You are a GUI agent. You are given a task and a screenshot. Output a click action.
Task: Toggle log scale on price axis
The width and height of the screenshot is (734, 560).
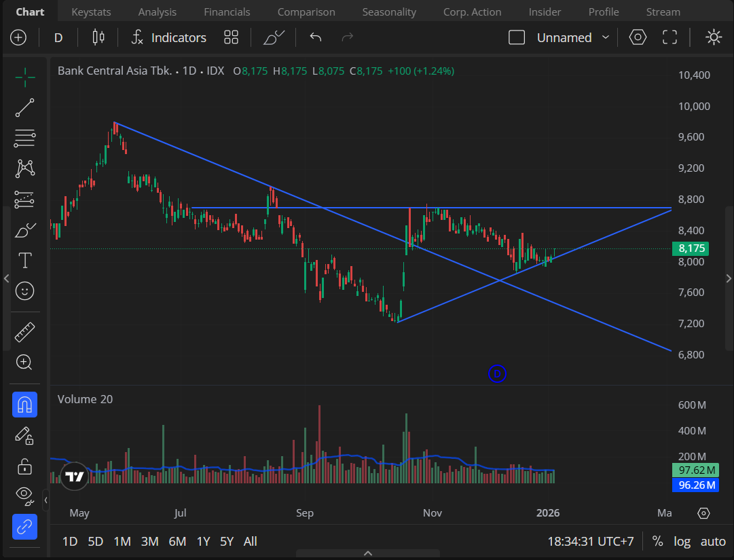click(x=682, y=541)
